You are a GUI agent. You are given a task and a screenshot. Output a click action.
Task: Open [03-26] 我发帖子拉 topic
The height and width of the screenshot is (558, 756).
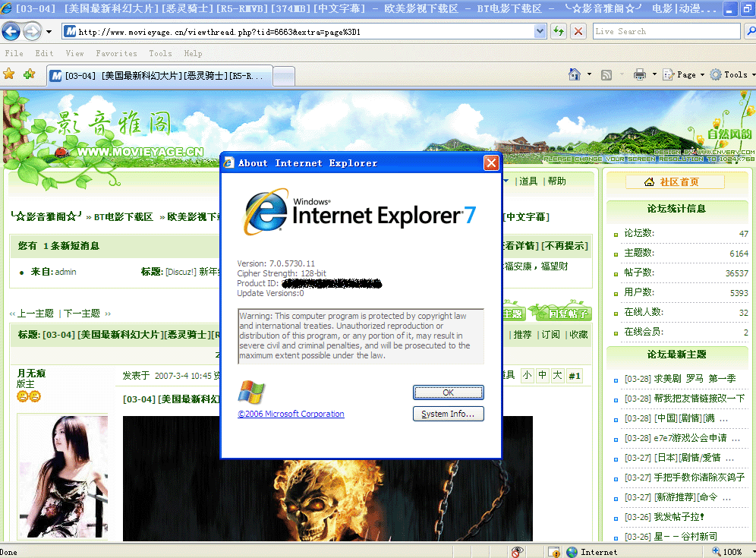point(664,516)
